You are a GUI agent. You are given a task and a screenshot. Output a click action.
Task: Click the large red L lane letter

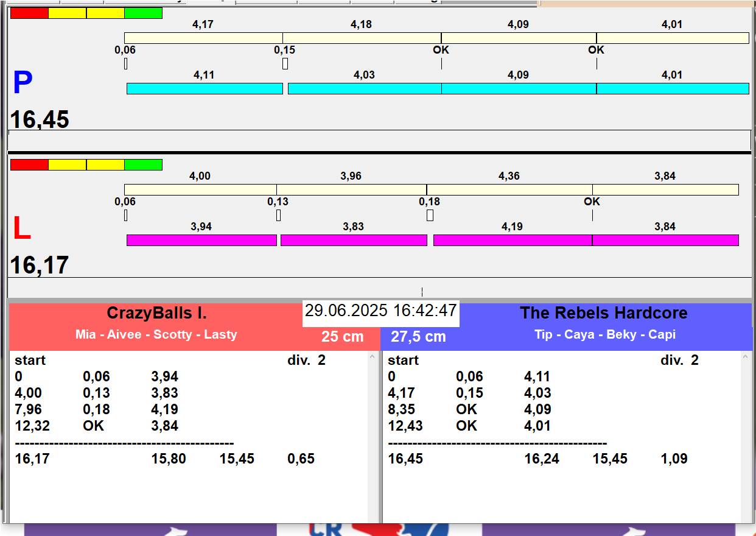pyautogui.click(x=22, y=229)
